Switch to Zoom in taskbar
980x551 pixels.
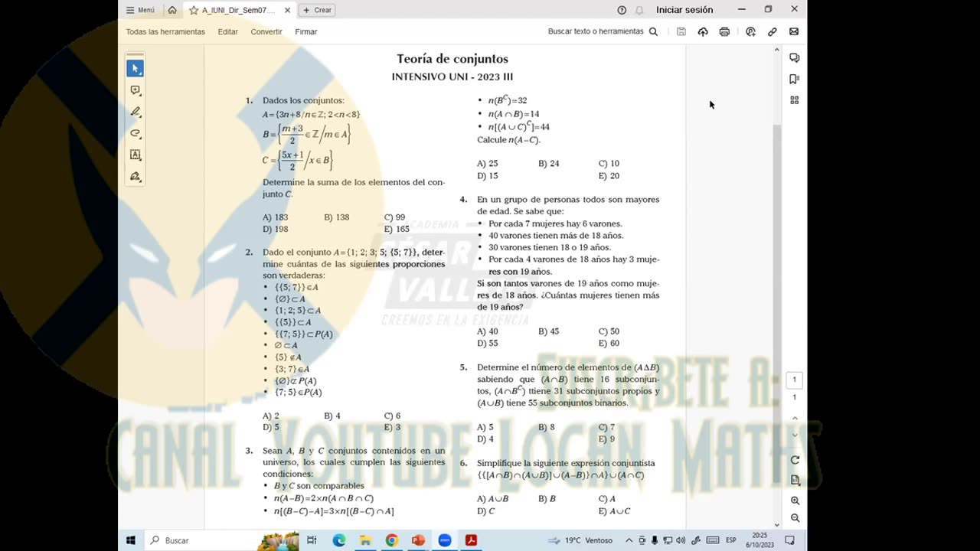(445, 540)
